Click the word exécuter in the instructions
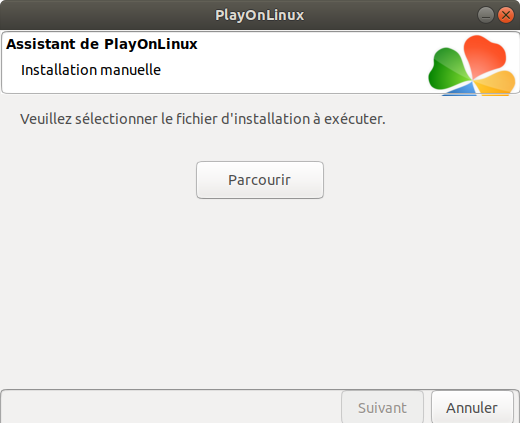 pyautogui.click(x=355, y=119)
